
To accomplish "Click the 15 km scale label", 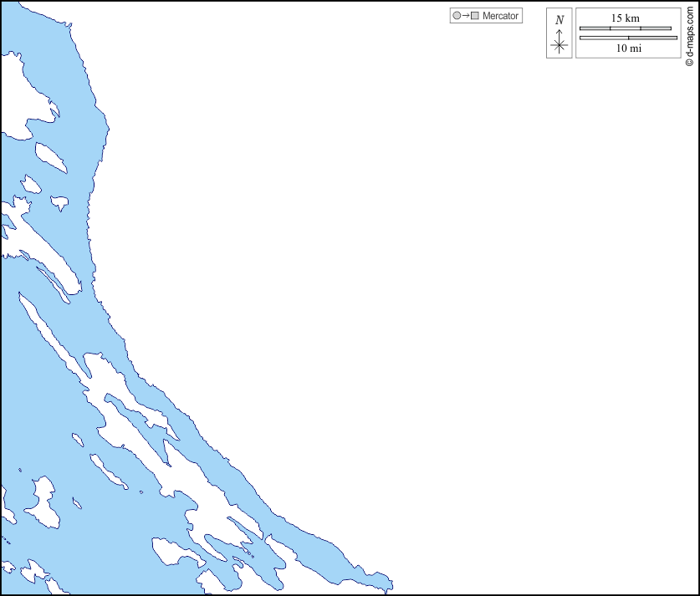I will coord(626,18).
